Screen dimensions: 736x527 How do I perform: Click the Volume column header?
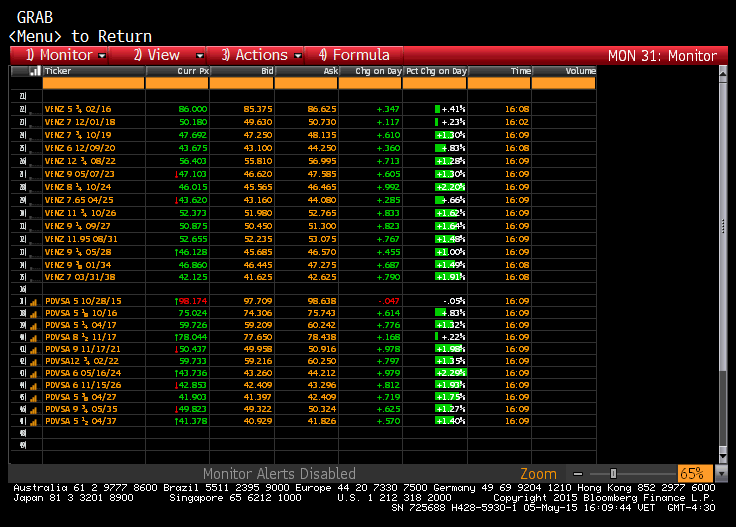click(x=564, y=71)
